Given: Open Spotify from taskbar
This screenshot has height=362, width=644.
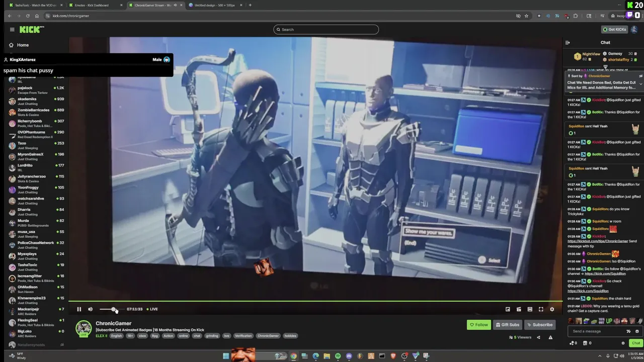Looking at the screenshot, I should point(338,356).
